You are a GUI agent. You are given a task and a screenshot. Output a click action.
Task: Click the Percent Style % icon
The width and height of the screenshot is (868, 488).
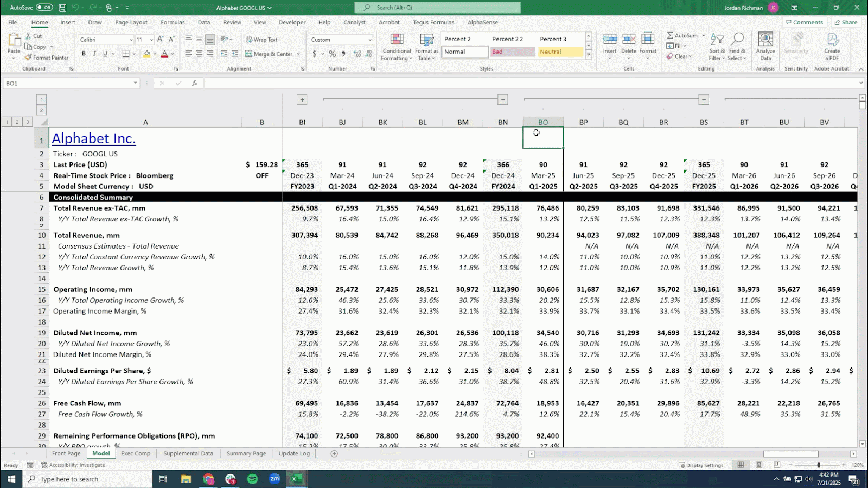[332, 54]
